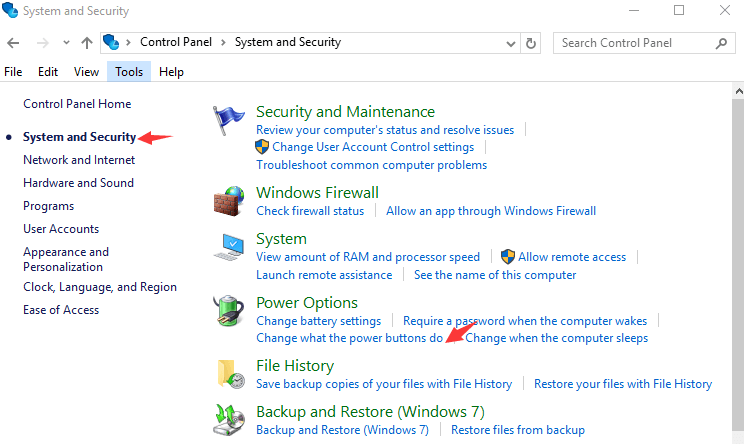Click System and Security in the address breadcrumb
The image size is (744, 444).
(288, 42)
